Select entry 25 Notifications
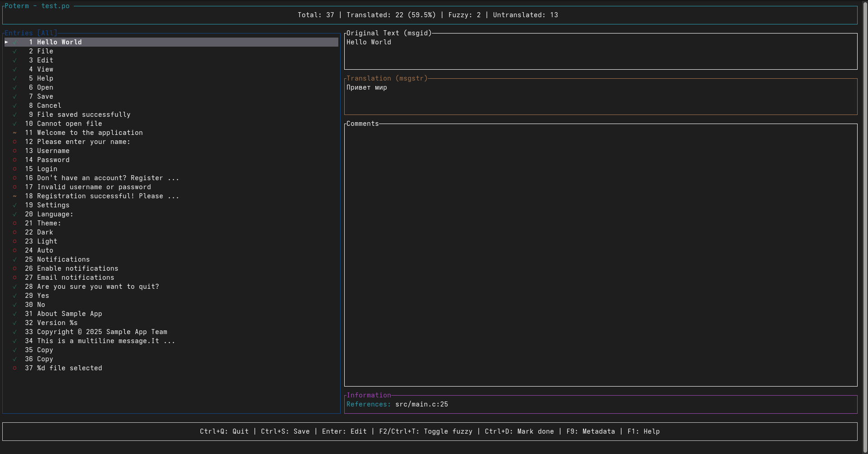 pos(171,259)
